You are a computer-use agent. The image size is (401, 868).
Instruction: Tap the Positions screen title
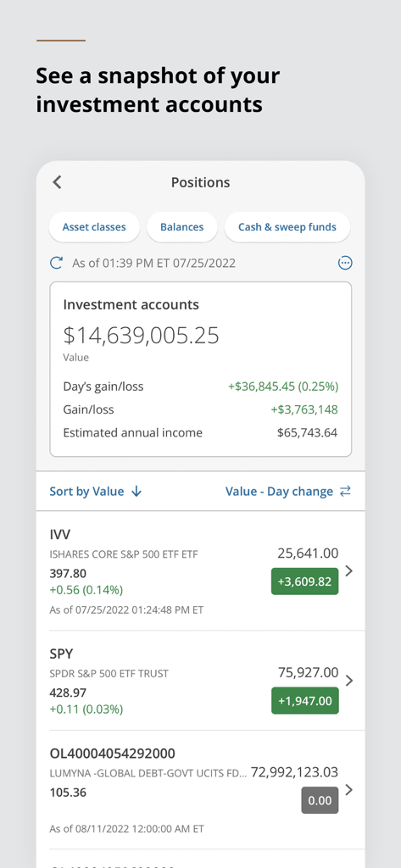[x=200, y=182]
